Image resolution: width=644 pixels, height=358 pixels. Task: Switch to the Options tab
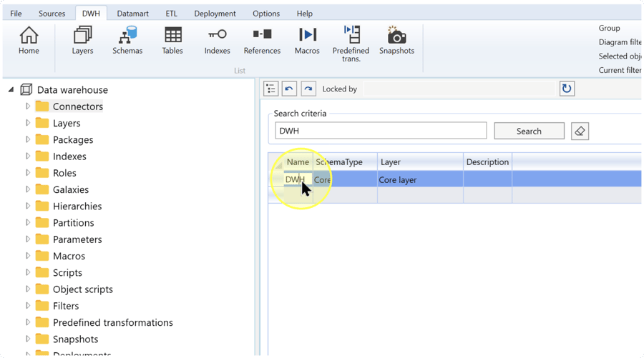tap(266, 14)
